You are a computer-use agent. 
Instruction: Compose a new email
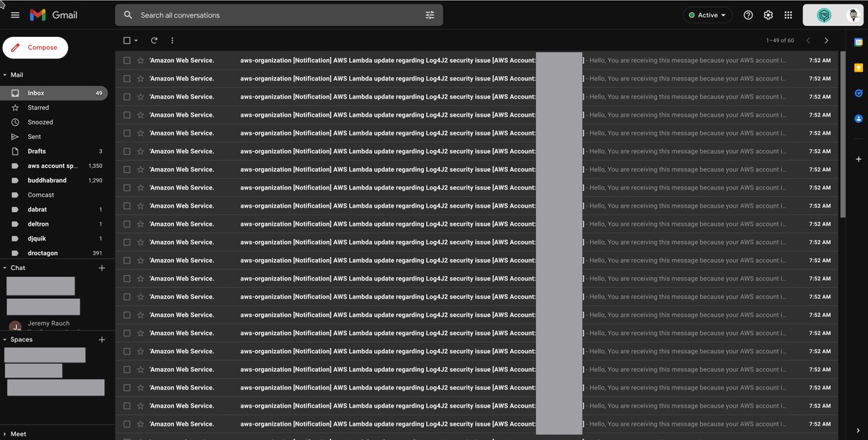click(35, 48)
